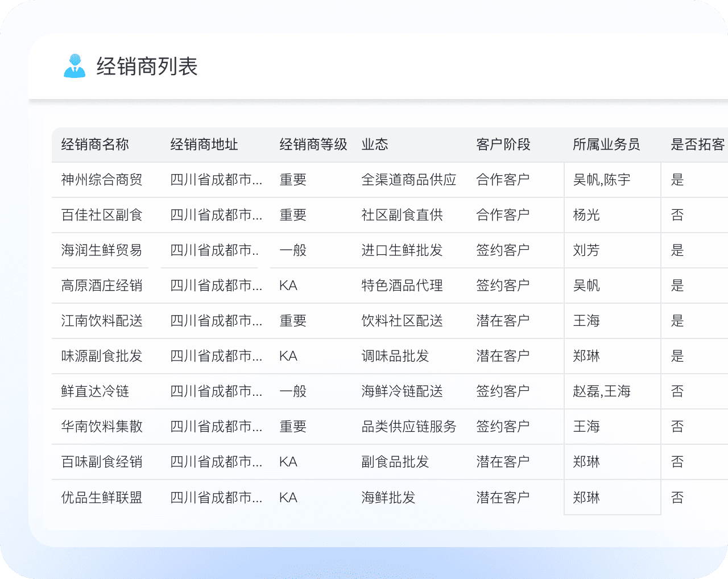Open the 百味副食经销 entry
The height and width of the screenshot is (579, 728).
coord(102,462)
